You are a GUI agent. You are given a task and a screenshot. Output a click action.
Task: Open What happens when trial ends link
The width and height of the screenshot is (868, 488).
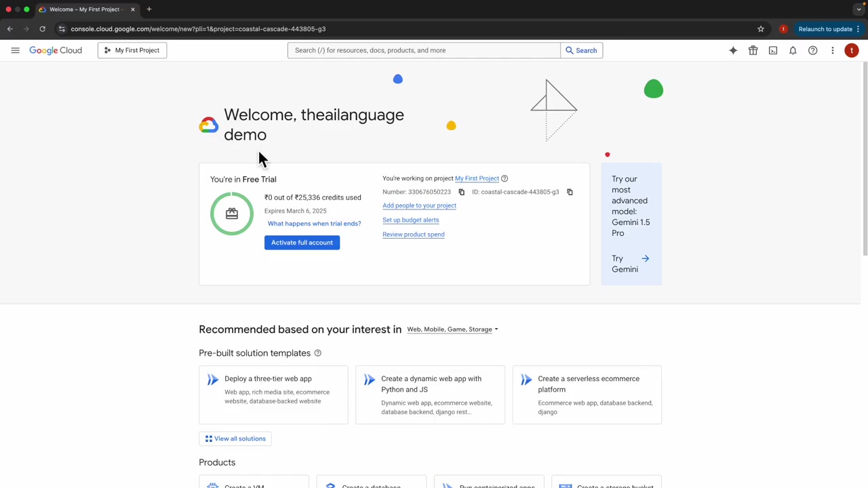click(314, 224)
